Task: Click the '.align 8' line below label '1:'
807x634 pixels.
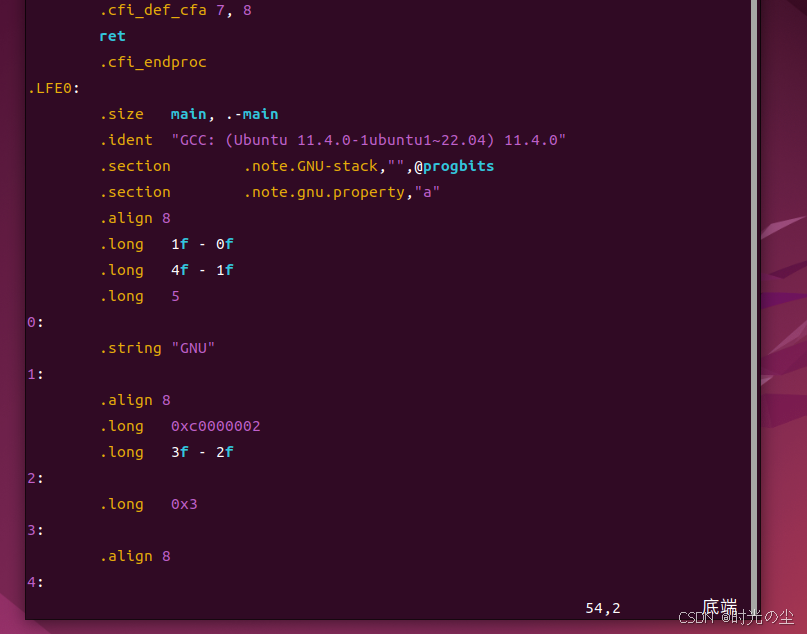Action: pyautogui.click(x=135, y=400)
